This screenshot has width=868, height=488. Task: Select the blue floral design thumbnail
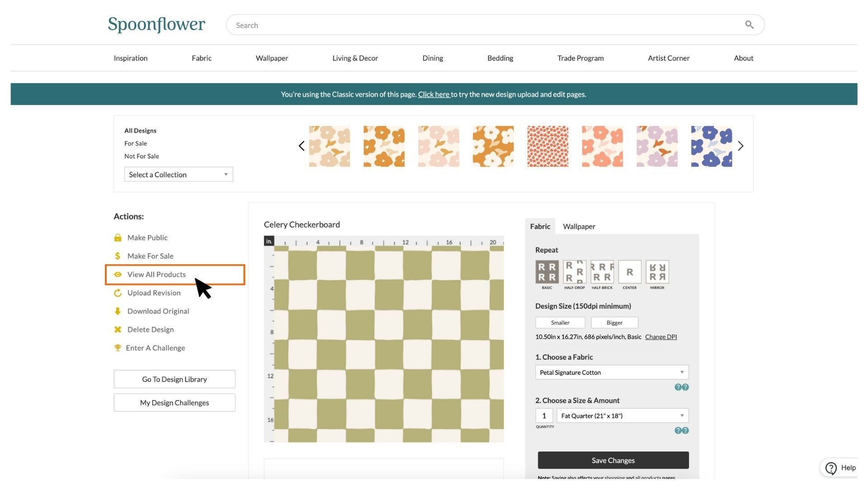click(x=711, y=146)
